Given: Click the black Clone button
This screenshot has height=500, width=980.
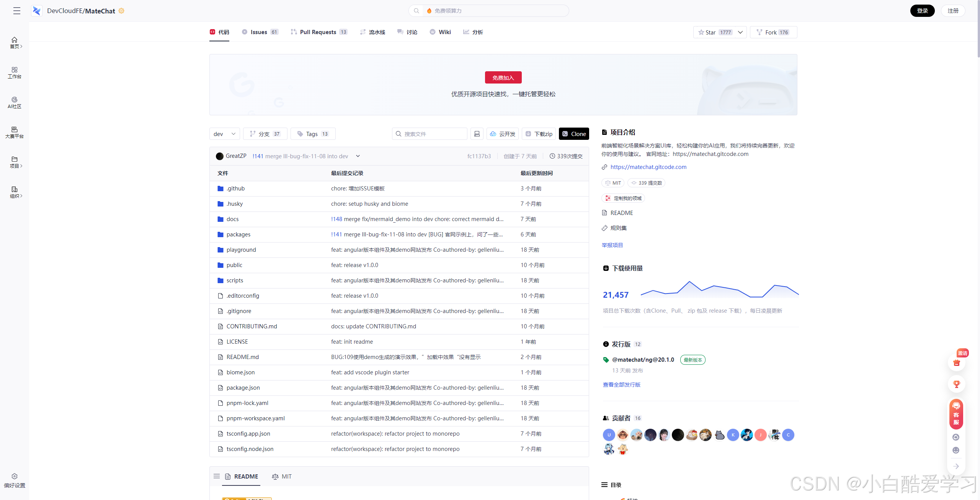Looking at the screenshot, I should (x=574, y=134).
